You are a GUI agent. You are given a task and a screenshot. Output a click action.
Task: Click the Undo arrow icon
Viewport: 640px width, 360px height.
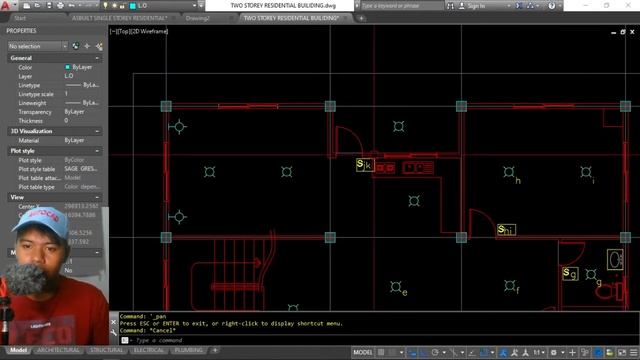click(72, 6)
